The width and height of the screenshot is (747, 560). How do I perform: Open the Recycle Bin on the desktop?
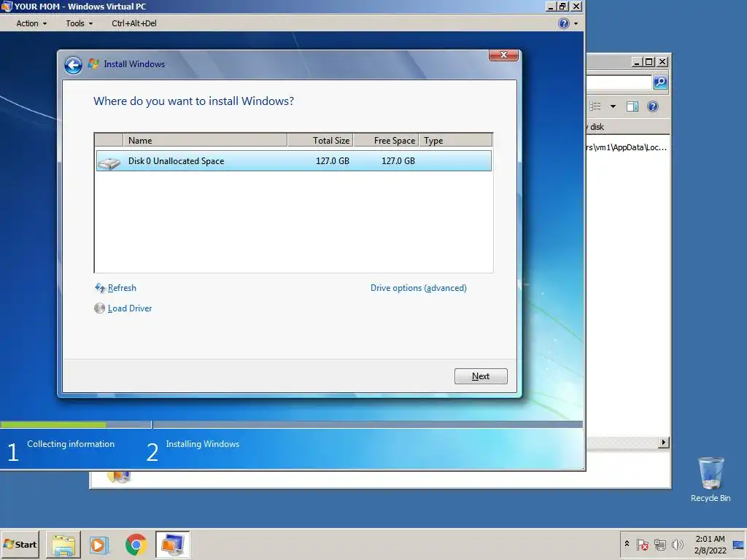coord(711,479)
